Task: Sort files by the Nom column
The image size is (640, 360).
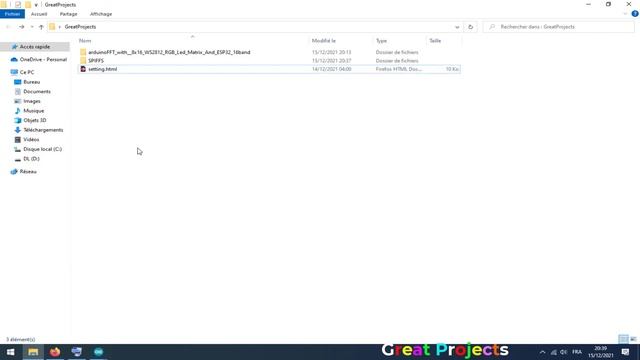Action: [x=85, y=41]
